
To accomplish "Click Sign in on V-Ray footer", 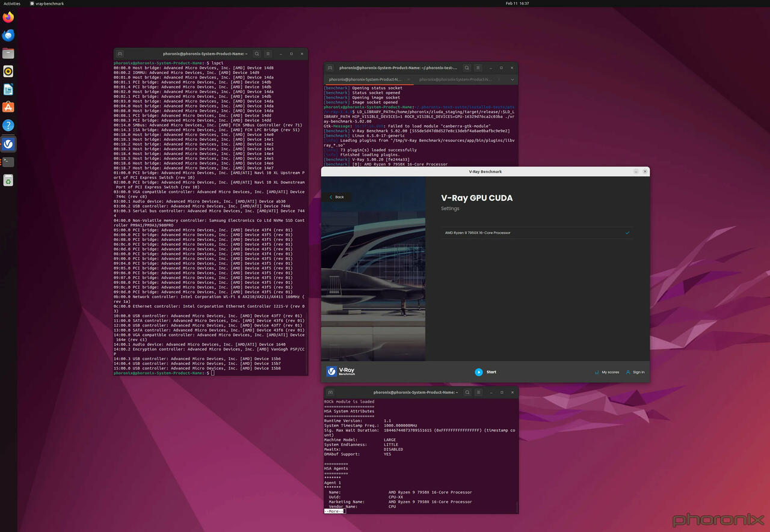I will (635, 372).
